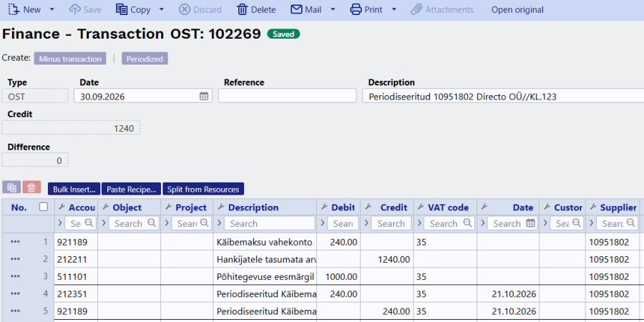
Task: Click account cell 212351
Action: (x=76, y=293)
